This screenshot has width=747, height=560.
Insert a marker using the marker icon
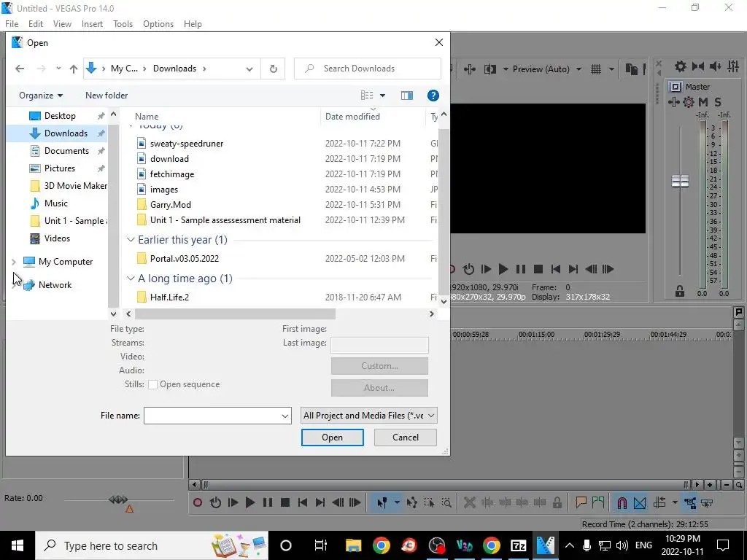tap(581, 502)
